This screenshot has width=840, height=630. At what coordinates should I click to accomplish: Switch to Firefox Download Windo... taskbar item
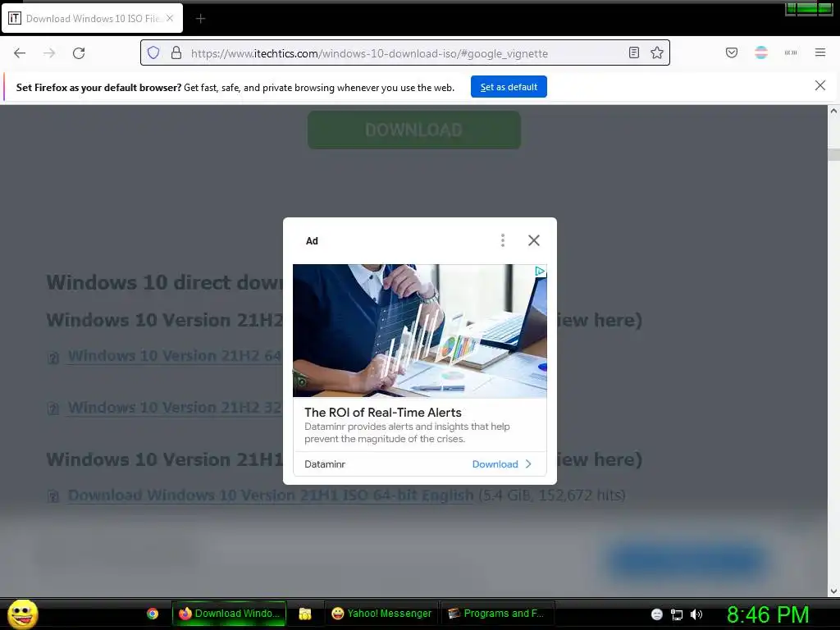(230, 614)
